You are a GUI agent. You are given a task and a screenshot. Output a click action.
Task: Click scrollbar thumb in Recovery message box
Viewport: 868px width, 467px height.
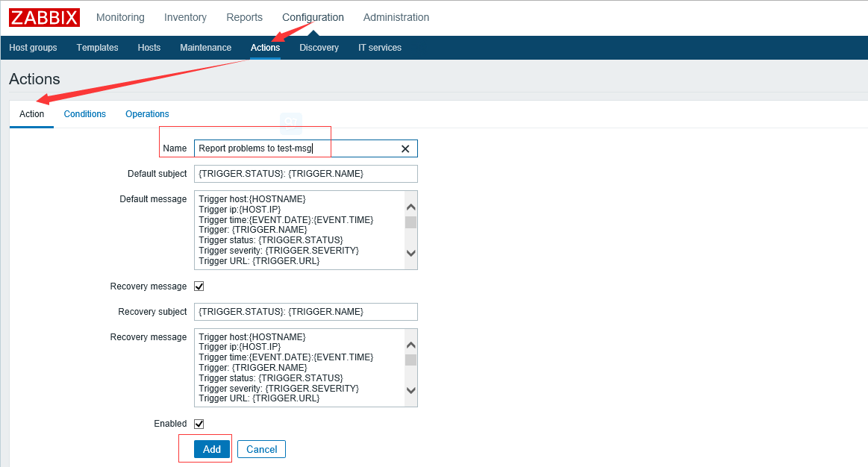click(x=410, y=360)
